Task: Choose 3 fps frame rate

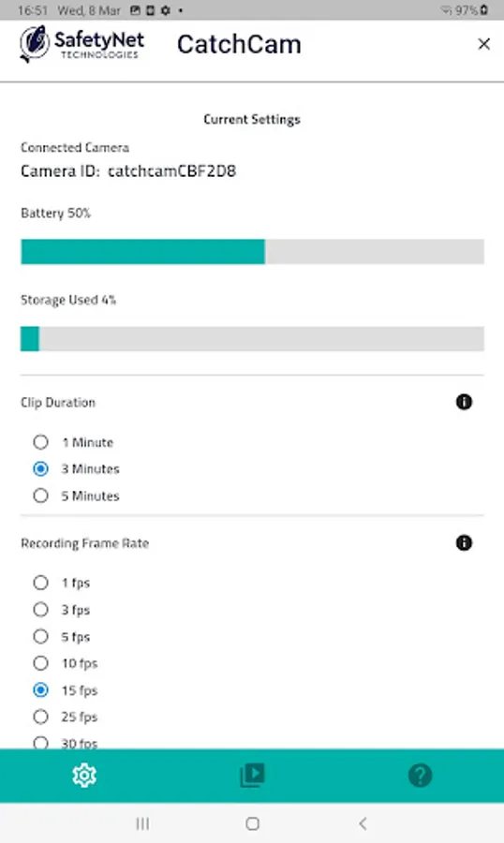Action: coord(61,610)
